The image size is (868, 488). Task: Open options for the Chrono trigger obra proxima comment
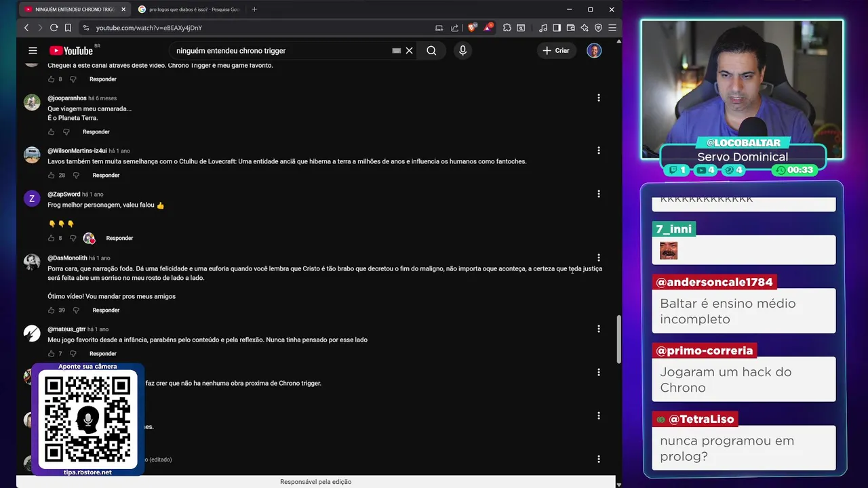coord(599,372)
